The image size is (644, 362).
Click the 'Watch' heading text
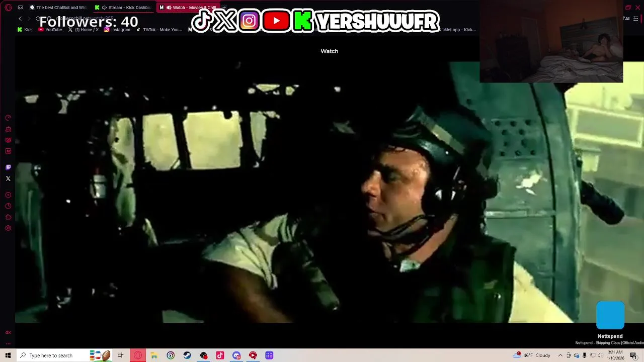(330, 51)
